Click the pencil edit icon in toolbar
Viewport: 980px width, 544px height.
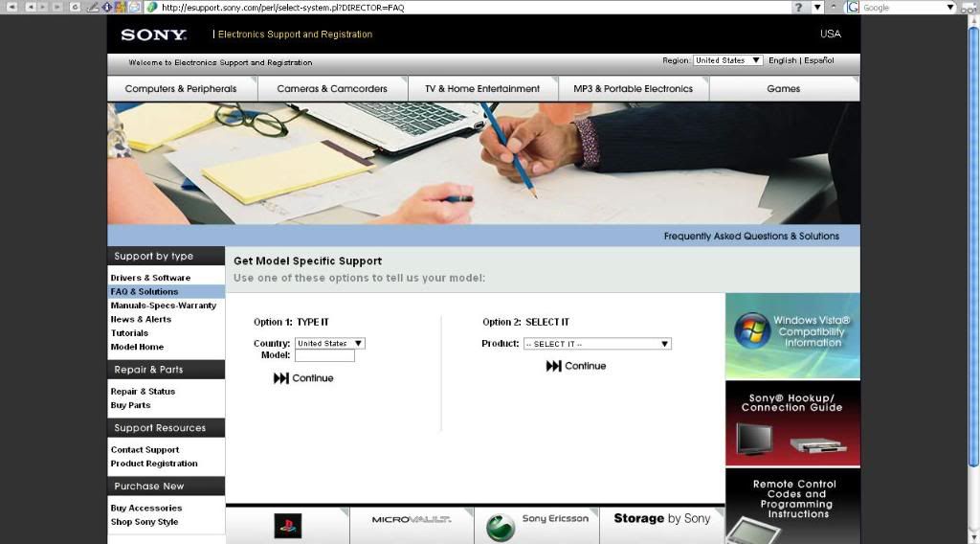pos(93,7)
